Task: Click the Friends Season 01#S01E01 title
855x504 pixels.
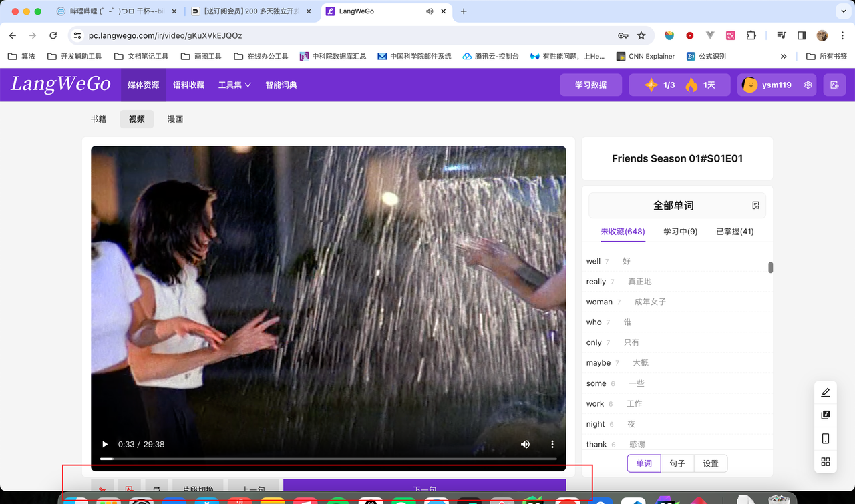Action: [677, 158]
